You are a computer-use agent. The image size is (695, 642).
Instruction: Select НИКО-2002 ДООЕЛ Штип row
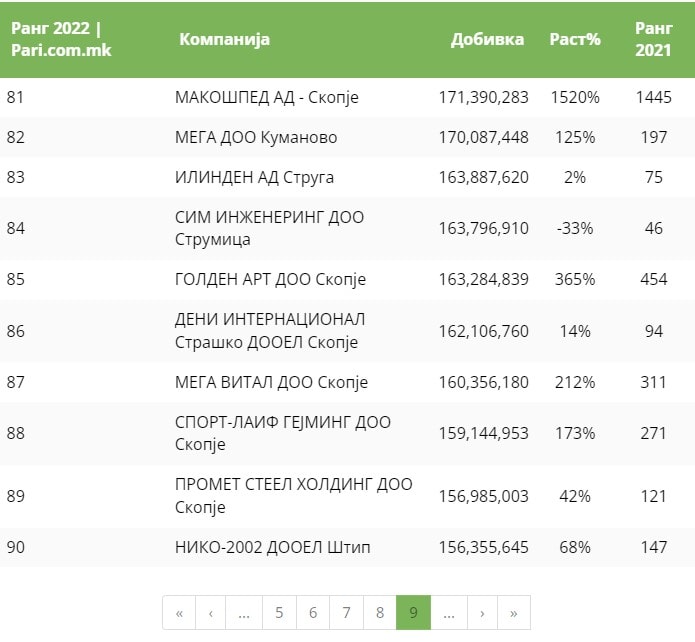264,547
